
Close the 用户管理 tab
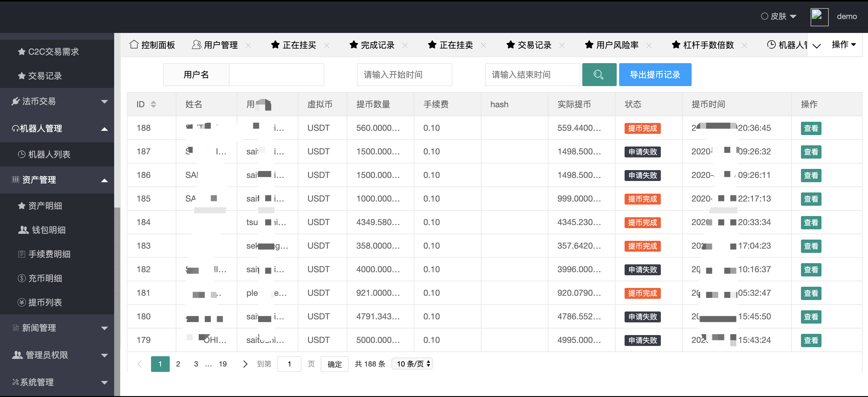tap(248, 45)
